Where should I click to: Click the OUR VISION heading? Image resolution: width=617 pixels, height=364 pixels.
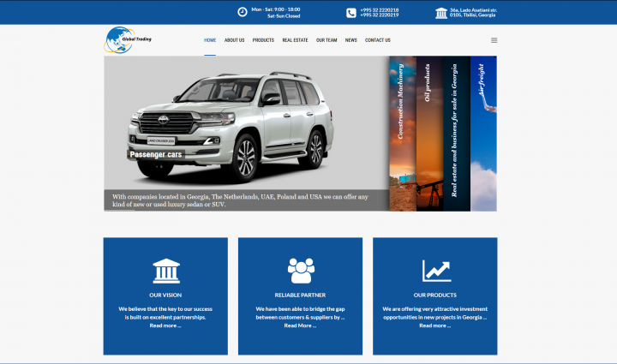165,295
